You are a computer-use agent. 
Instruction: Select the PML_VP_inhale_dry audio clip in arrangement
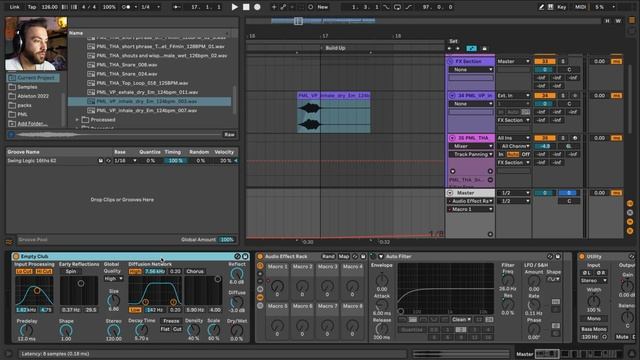[333, 112]
